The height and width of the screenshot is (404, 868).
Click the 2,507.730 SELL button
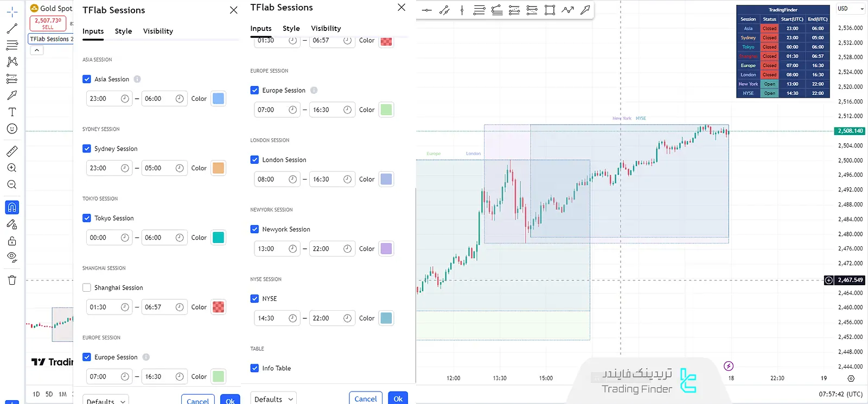point(48,23)
